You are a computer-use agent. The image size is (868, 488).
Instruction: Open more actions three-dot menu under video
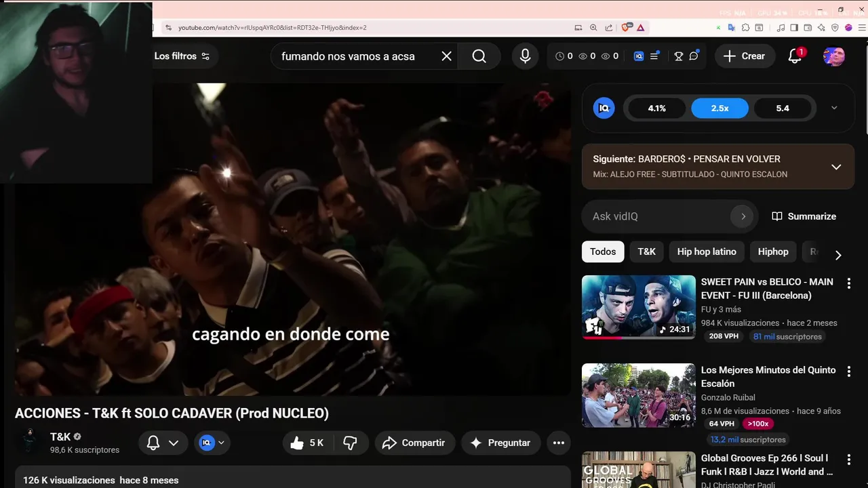point(559,443)
